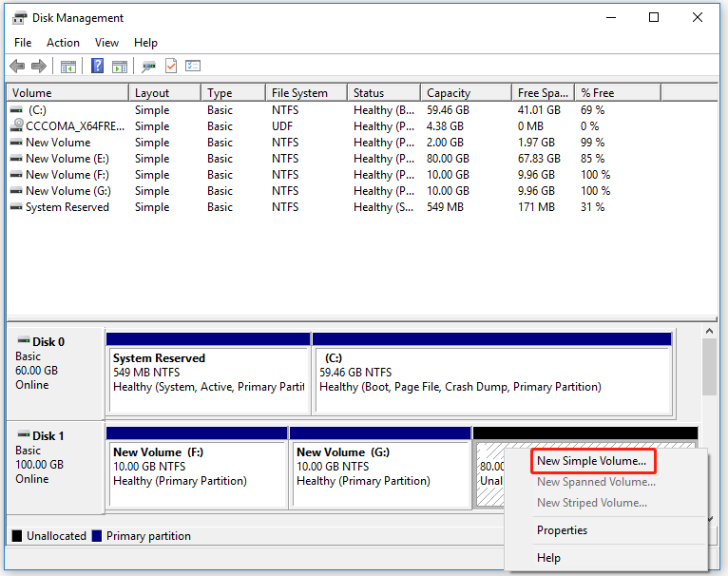Sort by the Free Space column header

(x=544, y=93)
